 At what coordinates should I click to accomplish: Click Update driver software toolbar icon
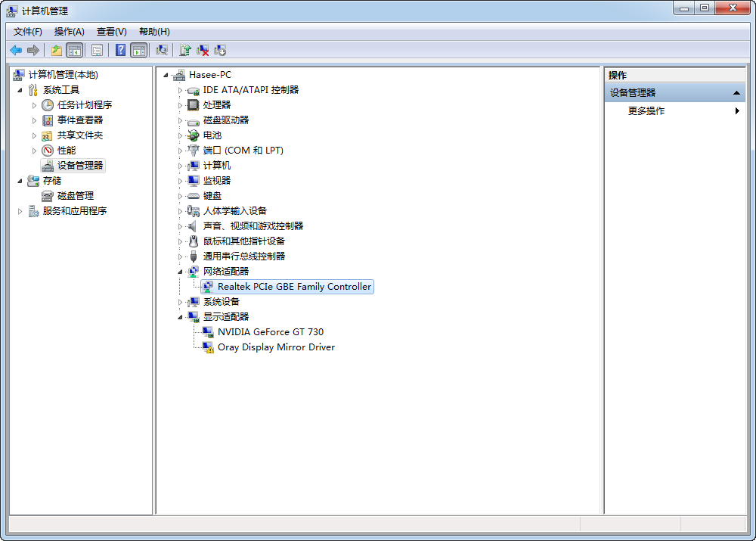[185, 51]
